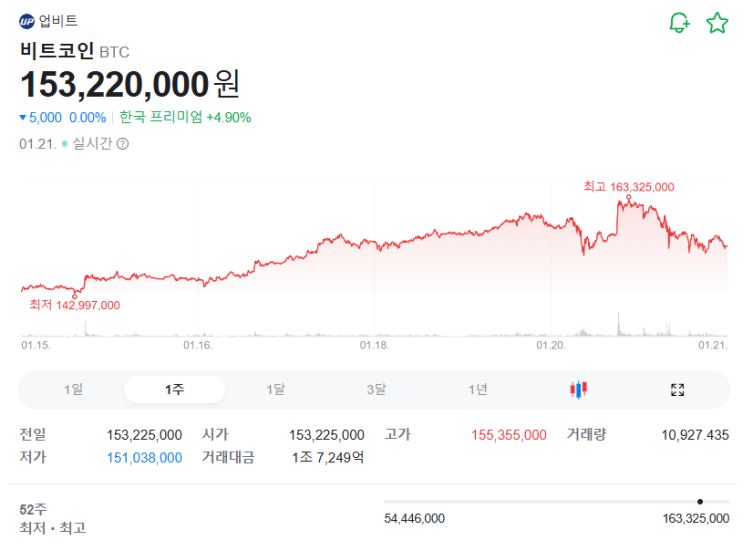743x551 pixels.
Task: Click the 업비트 exchange name
Action: [58, 21]
